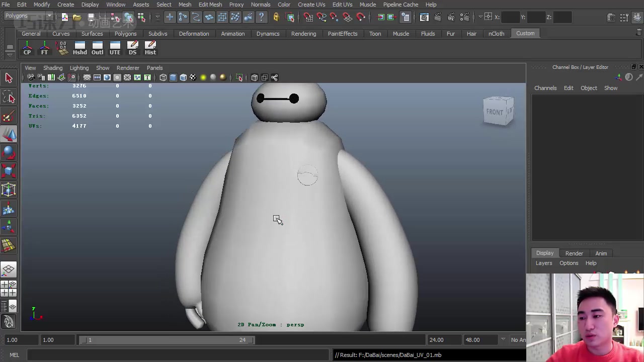Click the Soft Modification tool

(9, 209)
